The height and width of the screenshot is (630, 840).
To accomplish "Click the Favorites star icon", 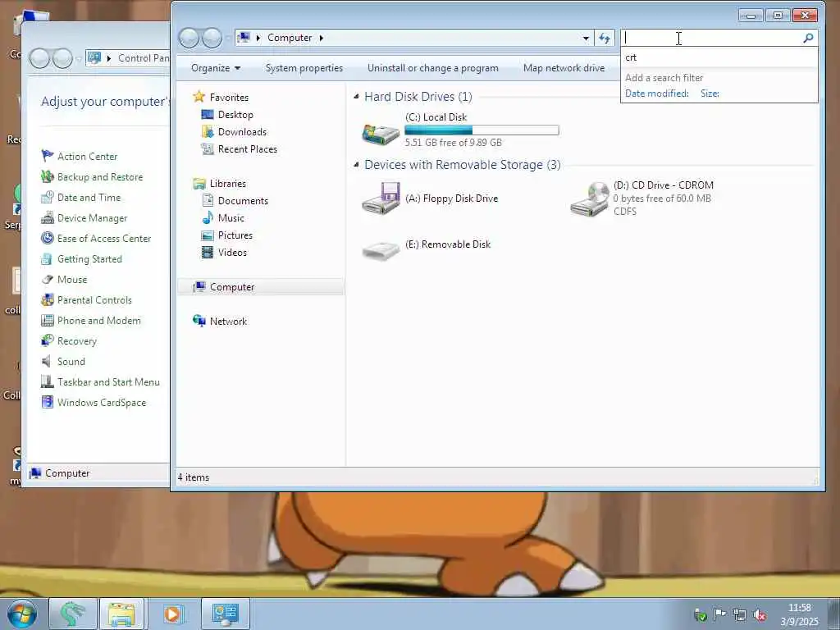I will point(199,97).
